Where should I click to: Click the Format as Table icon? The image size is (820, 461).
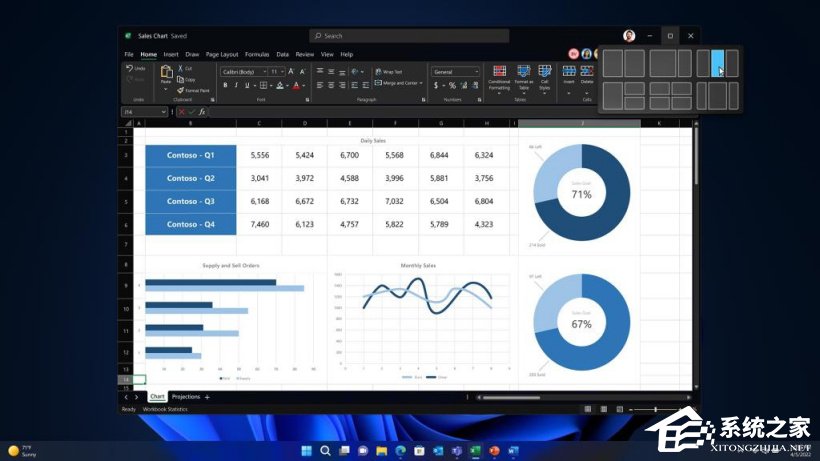pyautogui.click(x=523, y=78)
